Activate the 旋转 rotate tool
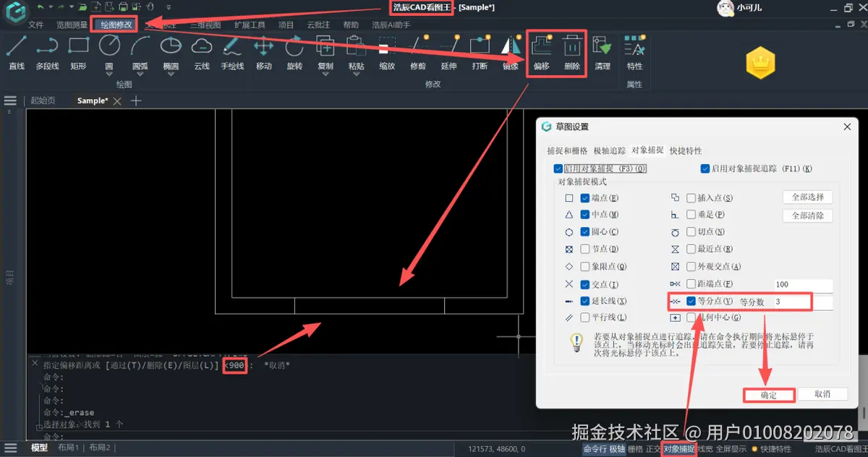The image size is (868, 457). click(294, 53)
